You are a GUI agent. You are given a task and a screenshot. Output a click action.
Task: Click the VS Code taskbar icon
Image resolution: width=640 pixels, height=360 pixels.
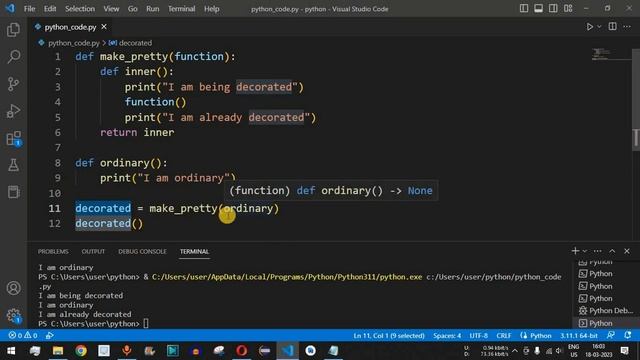(x=287, y=351)
